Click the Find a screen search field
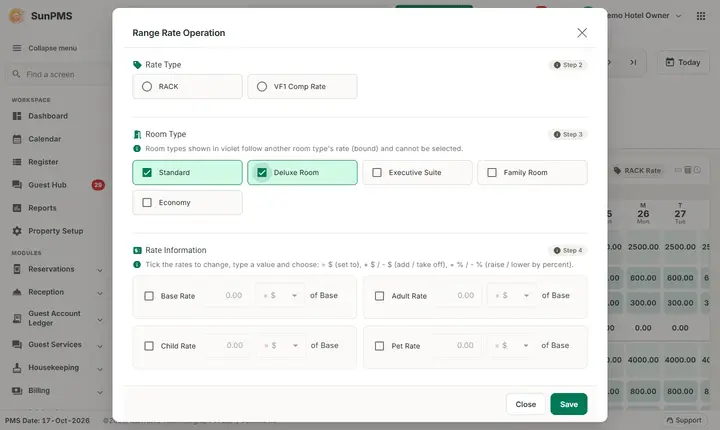Image resolution: width=720 pixels, height=430 pixels. tap(59, 74)
